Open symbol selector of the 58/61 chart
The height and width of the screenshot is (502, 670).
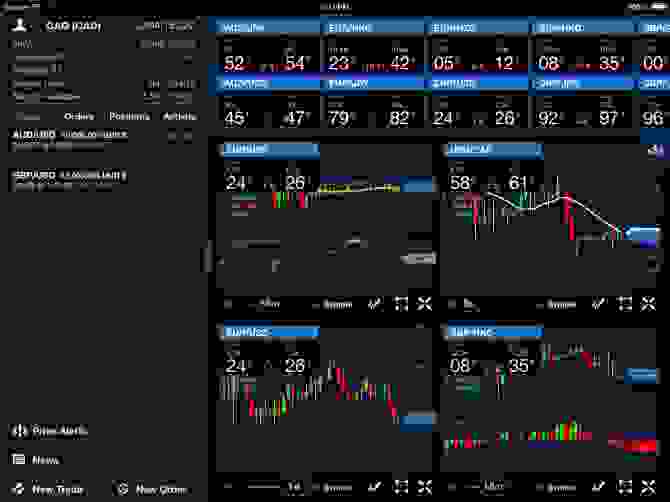tap(494, 149)
